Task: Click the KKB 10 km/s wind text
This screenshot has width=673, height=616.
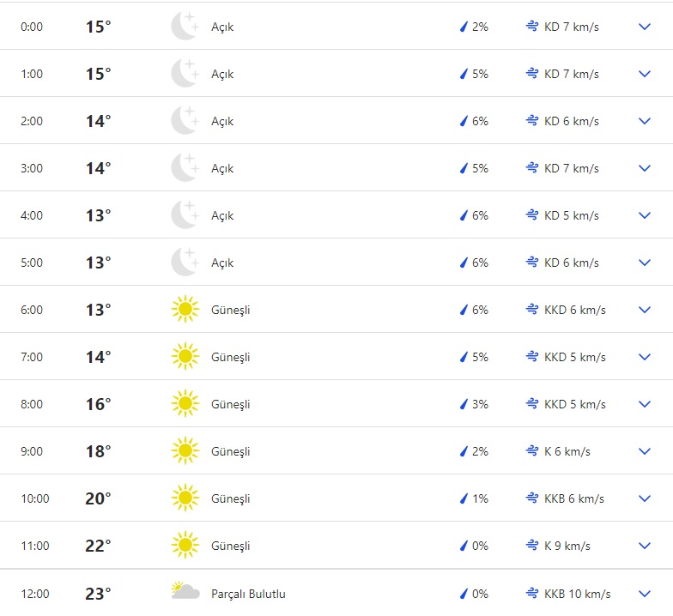Action: coord(578,594)
